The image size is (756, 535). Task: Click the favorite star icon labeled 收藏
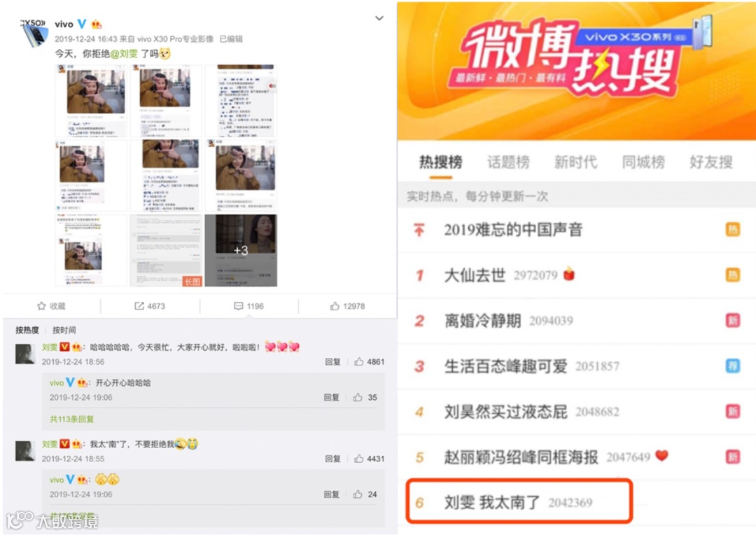(41, 306)
